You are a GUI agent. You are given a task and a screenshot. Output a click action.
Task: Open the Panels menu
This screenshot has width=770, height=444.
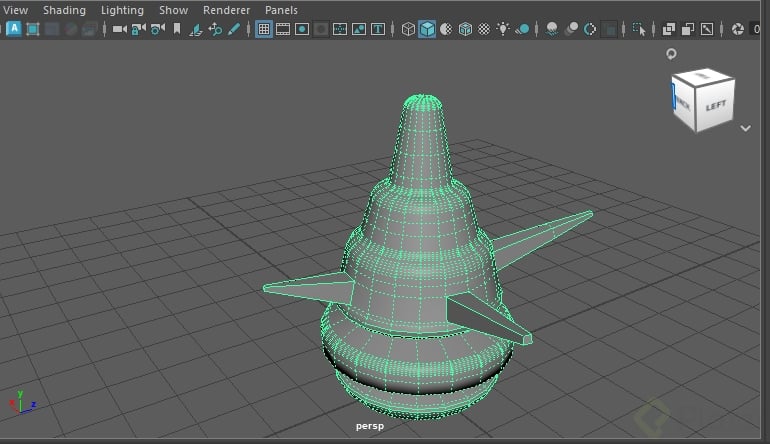click(x=281, y=10)
